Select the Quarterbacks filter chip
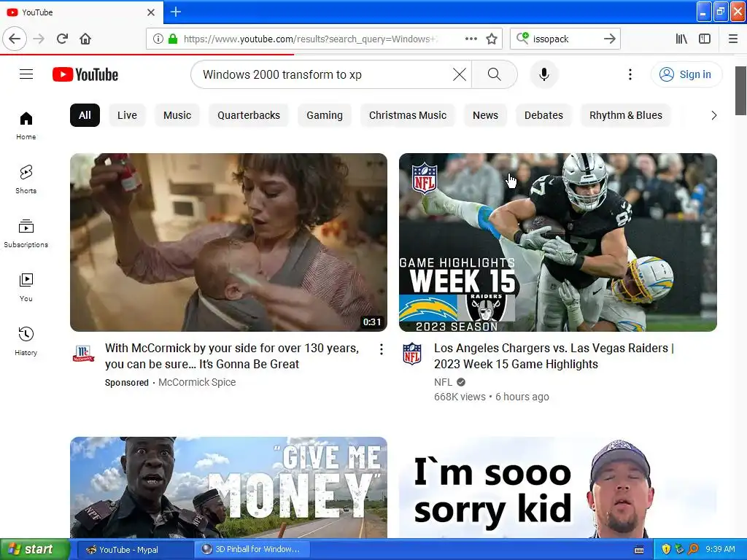Viewport: 747px width, 560px height. pos(249,115)
